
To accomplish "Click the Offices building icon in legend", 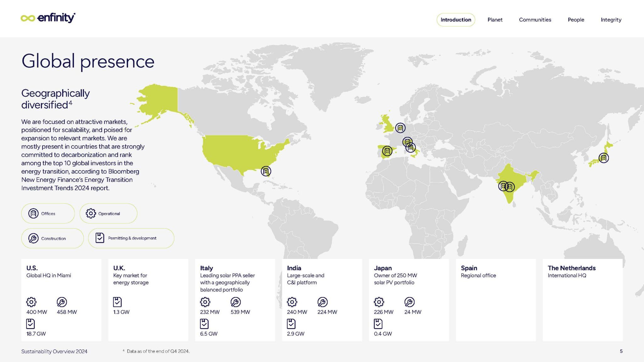I will [x=33, y=213].
